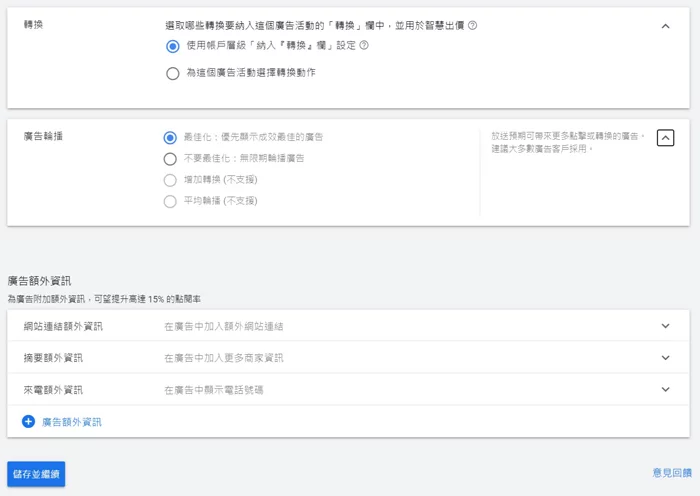Click 廣告額外資訊 add link

pyautogui.click(x=72, y=422)
